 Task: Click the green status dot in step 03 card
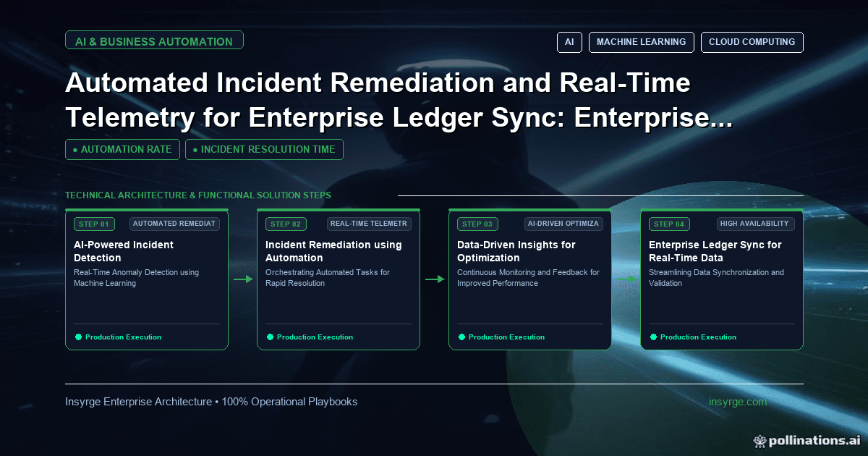pos(462,337)
